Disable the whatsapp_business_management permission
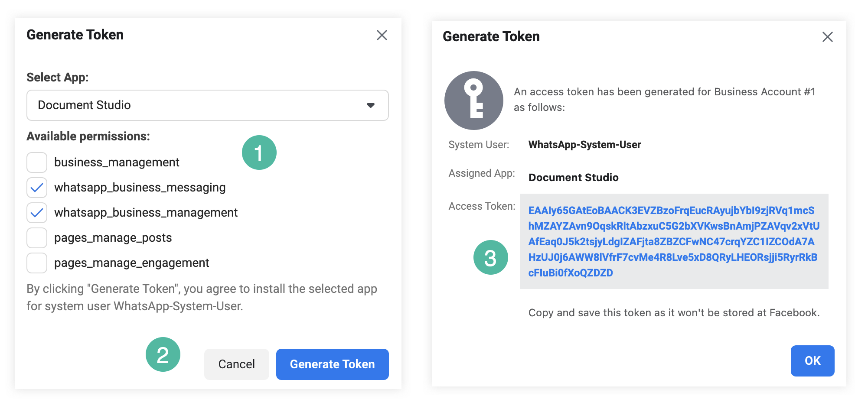 tap(37, 212)
